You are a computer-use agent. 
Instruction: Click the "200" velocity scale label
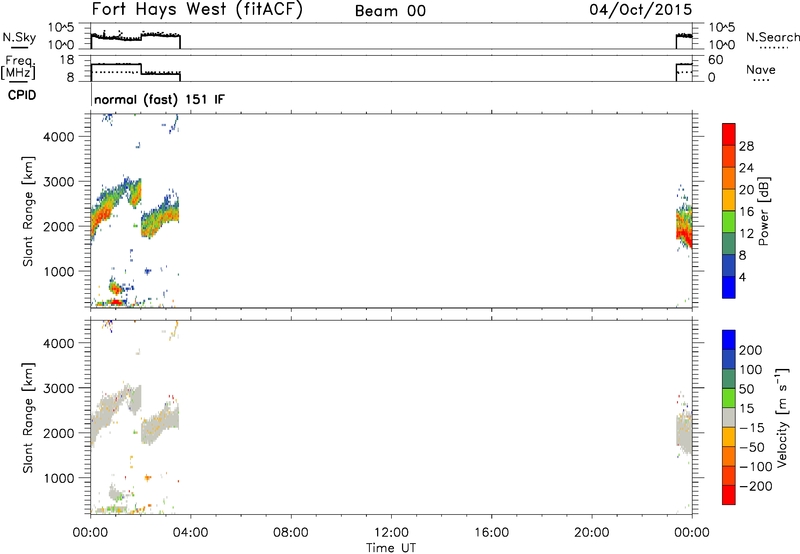click(751, 350)
